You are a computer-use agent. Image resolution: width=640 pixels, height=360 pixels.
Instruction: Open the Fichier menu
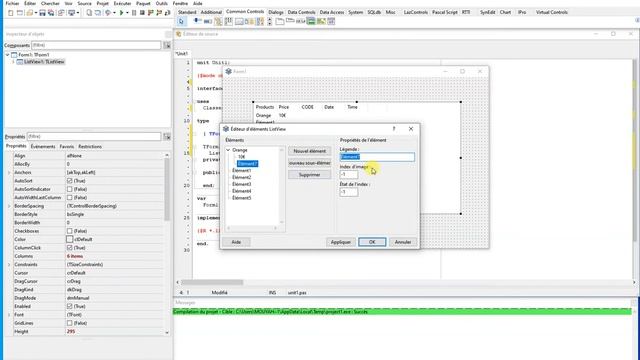[13, 3]
